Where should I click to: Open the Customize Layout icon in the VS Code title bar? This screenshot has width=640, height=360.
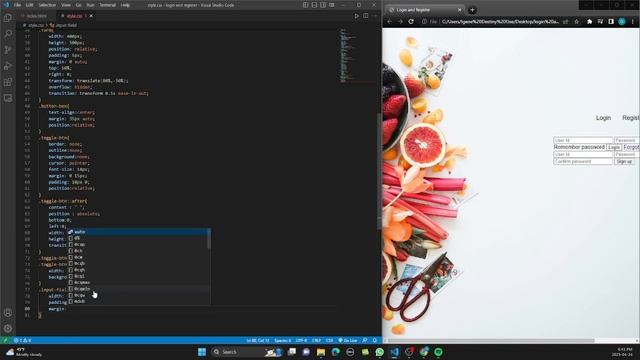(332, 5)
